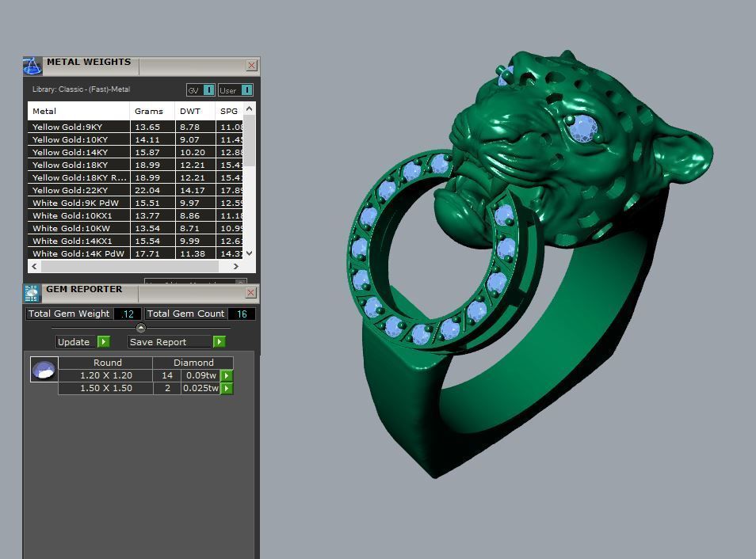
Task: Sort by the Metal column header
Action: tap(78, 111)
